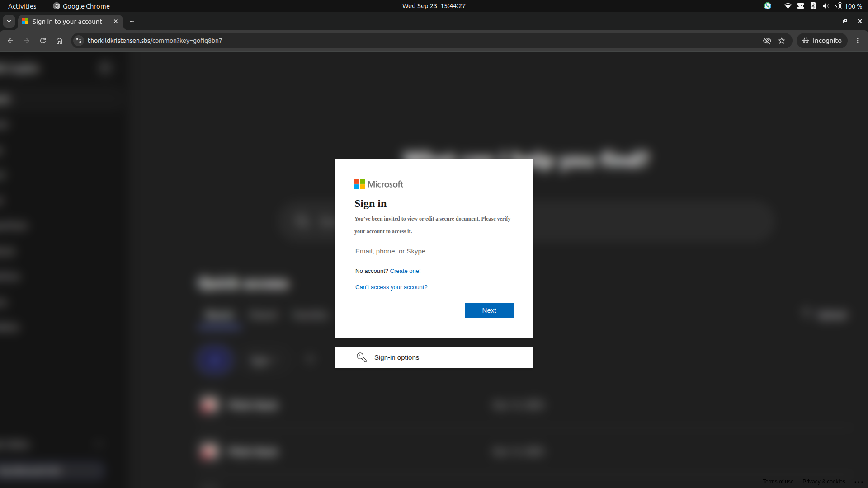Close the 'Sign in to your account' tab
The width and height of the screenshot is (868, 488).
point(116,21)
